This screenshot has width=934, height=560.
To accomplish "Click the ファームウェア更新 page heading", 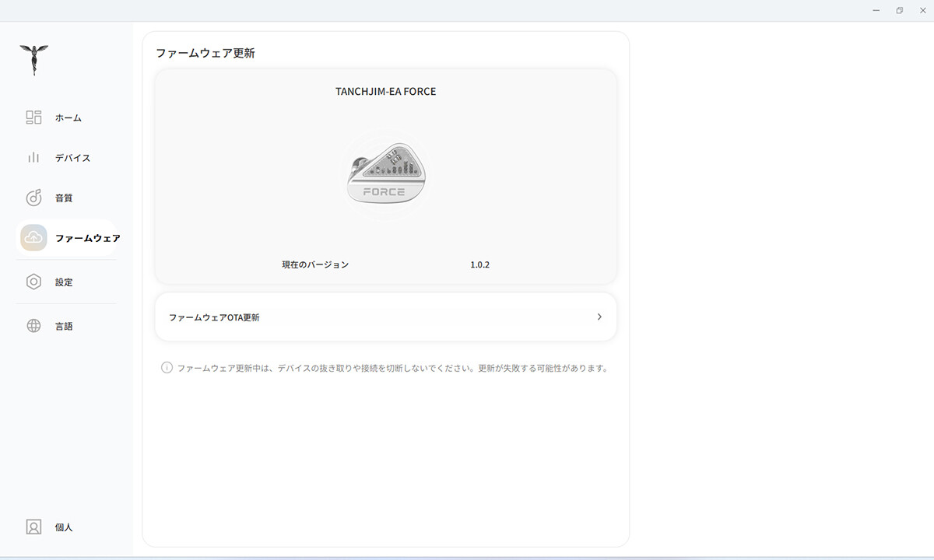I will click(205, 53).
